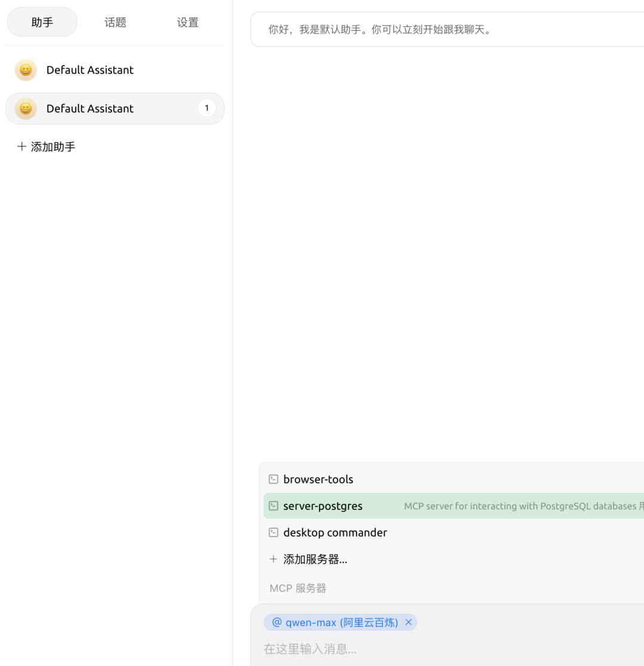Click the @ icon in the qwen-max tag
Screen dimensions: 644x666
point(276,622)
